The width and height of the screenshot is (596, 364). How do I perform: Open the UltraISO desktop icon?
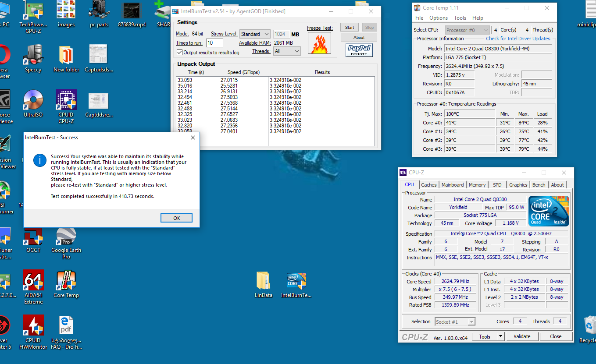coord(33,100)
